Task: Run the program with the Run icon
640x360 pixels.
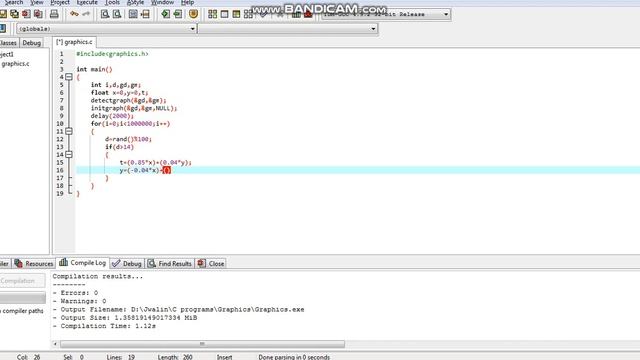Action: click(x=224, y=14)
